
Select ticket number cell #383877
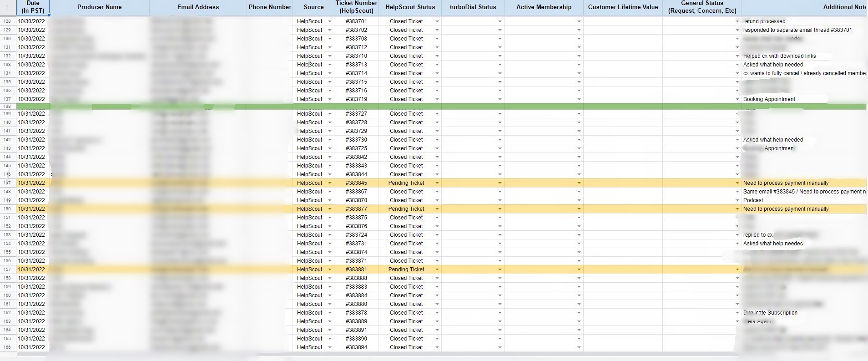(x=356, y=209)
